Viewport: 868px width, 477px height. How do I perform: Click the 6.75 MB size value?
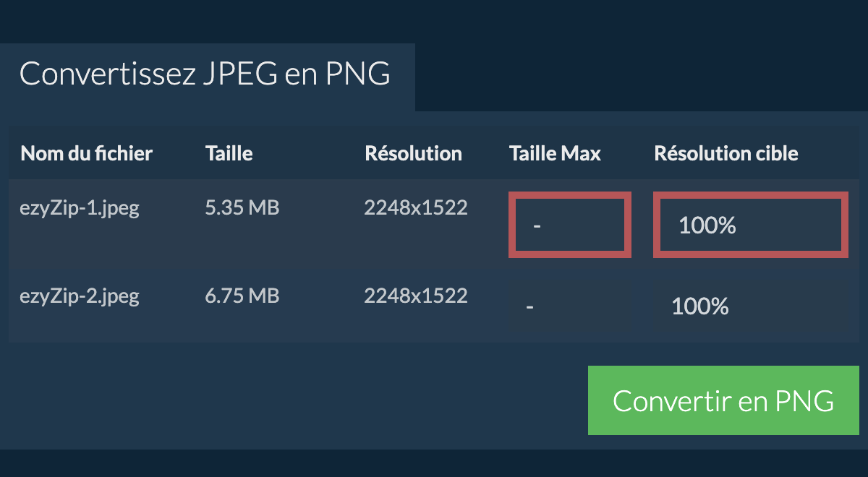coord(242,296)
